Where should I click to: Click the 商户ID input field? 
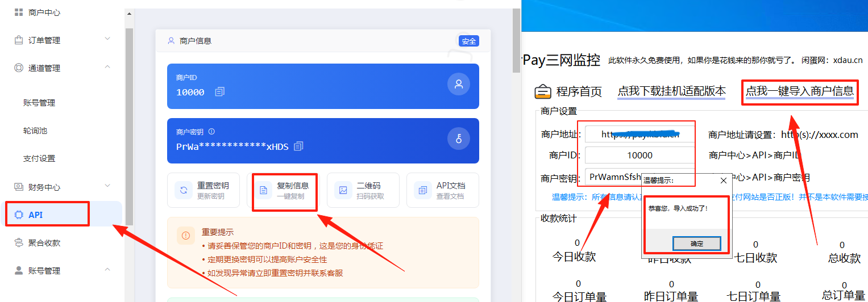pos(639,155)
